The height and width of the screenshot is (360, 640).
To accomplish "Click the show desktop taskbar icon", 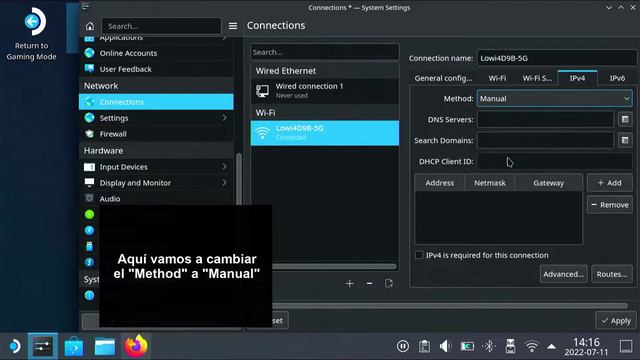I will click(626, 347).
